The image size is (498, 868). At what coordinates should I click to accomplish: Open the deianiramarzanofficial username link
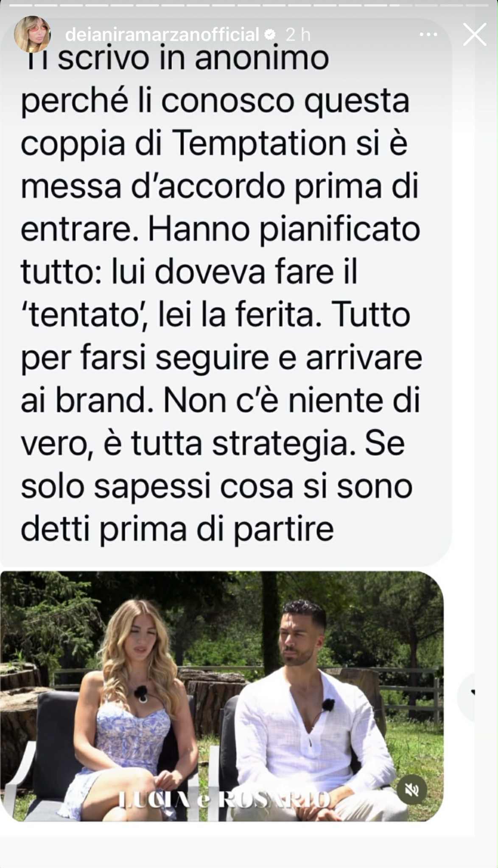click(x=162, y=35)
